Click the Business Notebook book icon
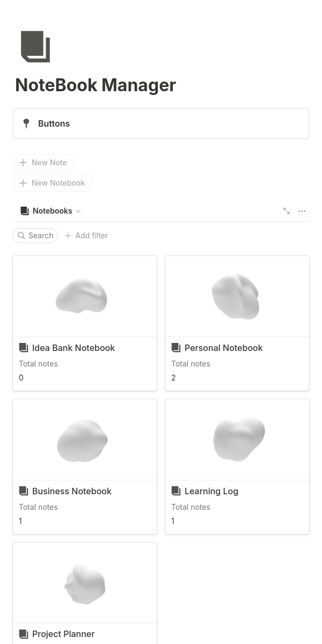The height and width of the screenshot is (644, 322). coord(24,491)
